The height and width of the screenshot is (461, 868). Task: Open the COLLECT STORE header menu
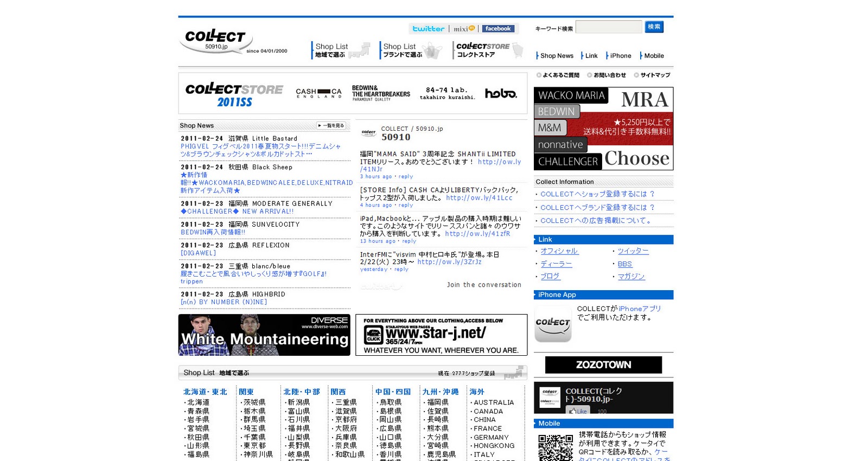tap(488, 50)
